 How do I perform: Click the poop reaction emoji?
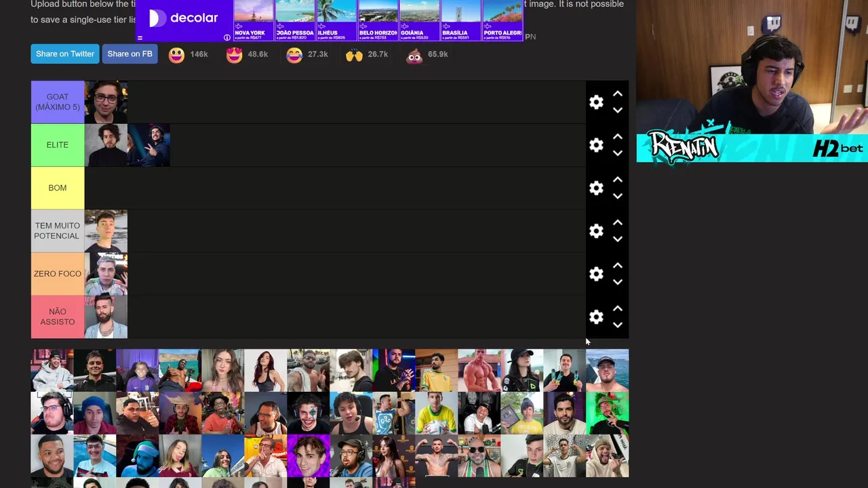pyautogui.click(x=414, y=55)
